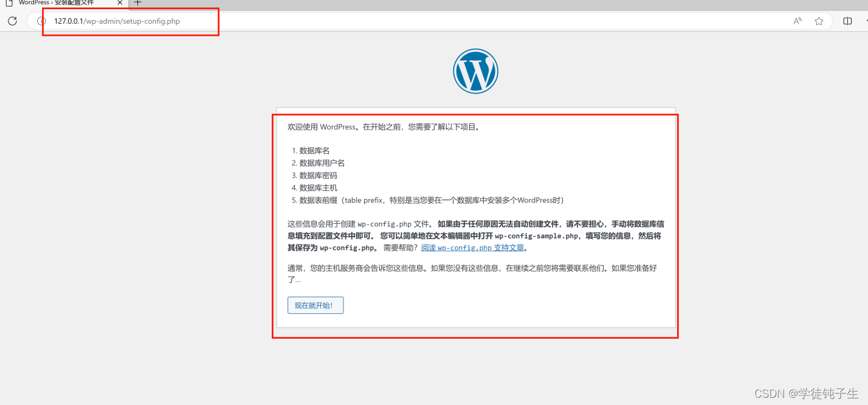This screenshot has width=868, height=405.
Task: Add page to favorites with star icon
Action: click(819, 21)
